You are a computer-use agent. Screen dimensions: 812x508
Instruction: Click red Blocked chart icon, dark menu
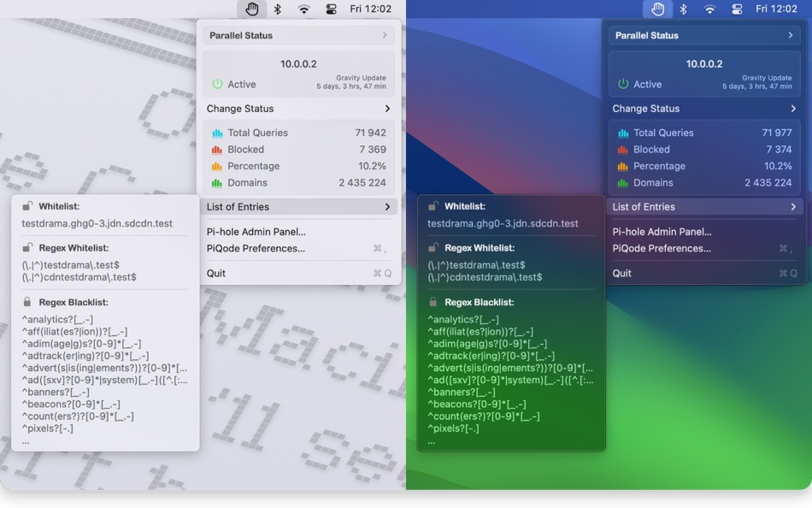(x=623, y=150)
